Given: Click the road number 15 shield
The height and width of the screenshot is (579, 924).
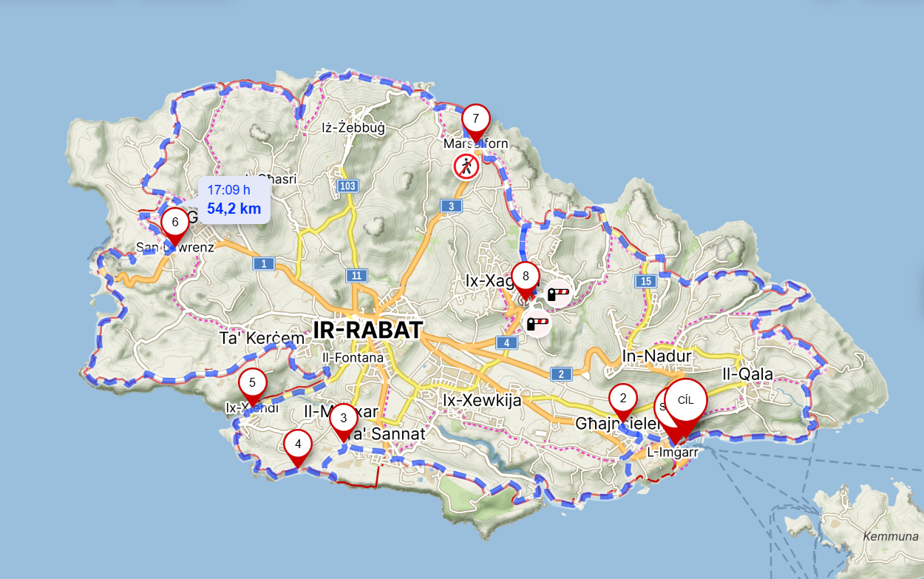Looking at the screenshot, I should (645, 281).
